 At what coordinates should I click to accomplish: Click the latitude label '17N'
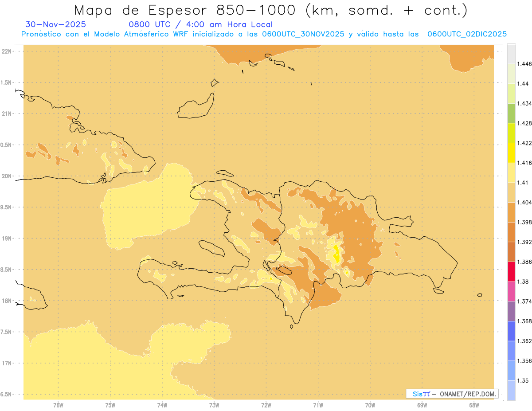[7, 363]
